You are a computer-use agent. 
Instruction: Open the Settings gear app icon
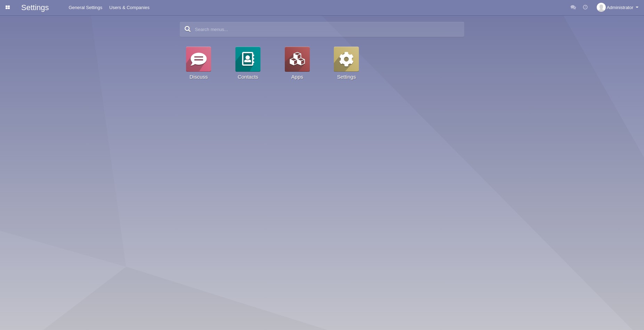pyautogui.click(x=346, y=59)
